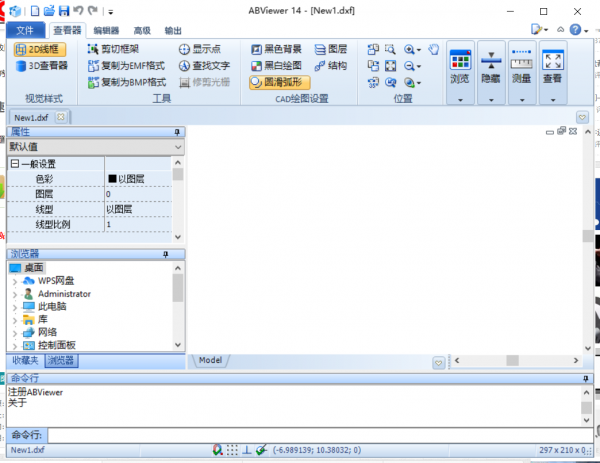Close the New1.dxf document tab
The width and height of the screenshot is (600, 463).
(x=60, y=117)
